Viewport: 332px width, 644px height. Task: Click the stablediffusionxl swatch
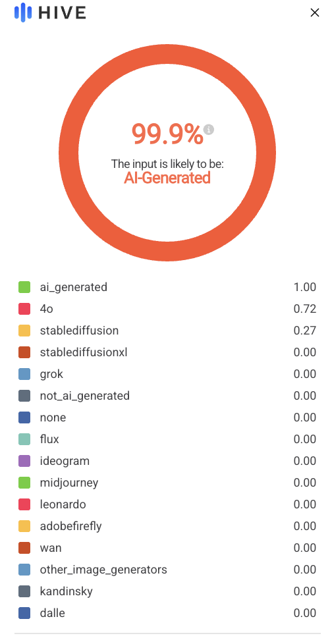(24, 352)
